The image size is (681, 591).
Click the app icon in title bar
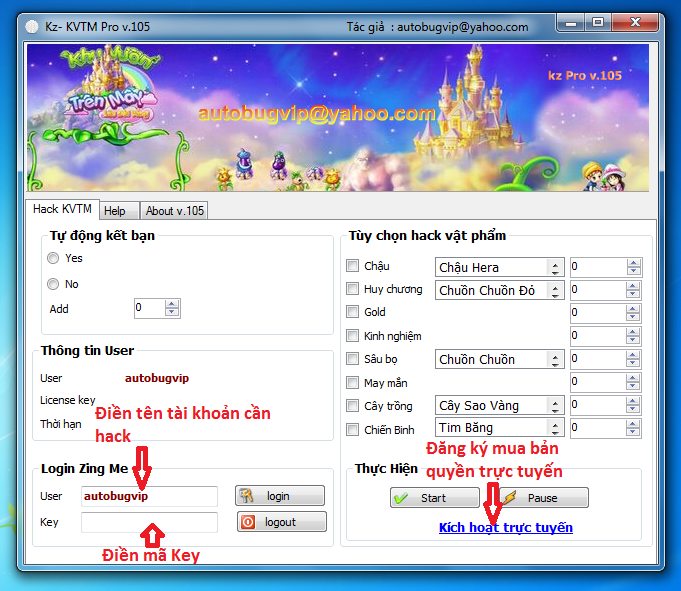pos(32,27)
